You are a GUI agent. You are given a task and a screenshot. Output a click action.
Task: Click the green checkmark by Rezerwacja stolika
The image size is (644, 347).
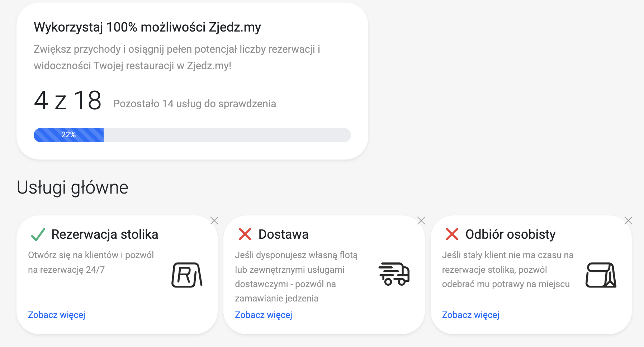tap(38, 234)
